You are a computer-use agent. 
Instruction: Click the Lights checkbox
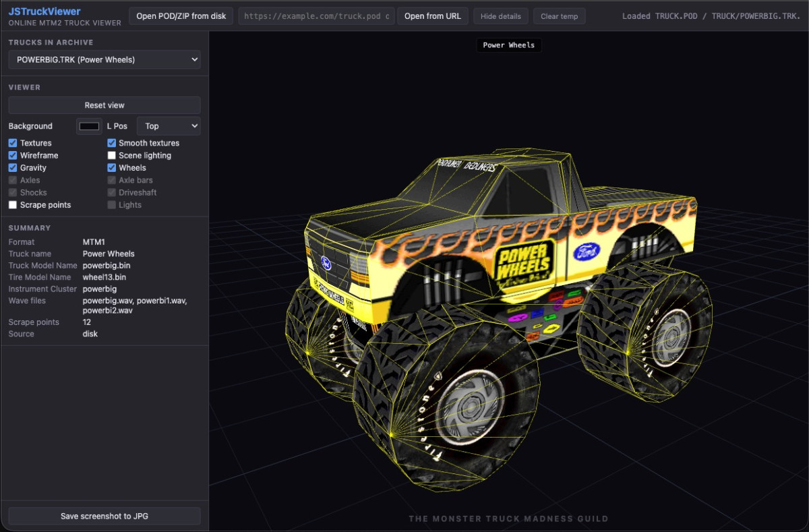point(112,204)
